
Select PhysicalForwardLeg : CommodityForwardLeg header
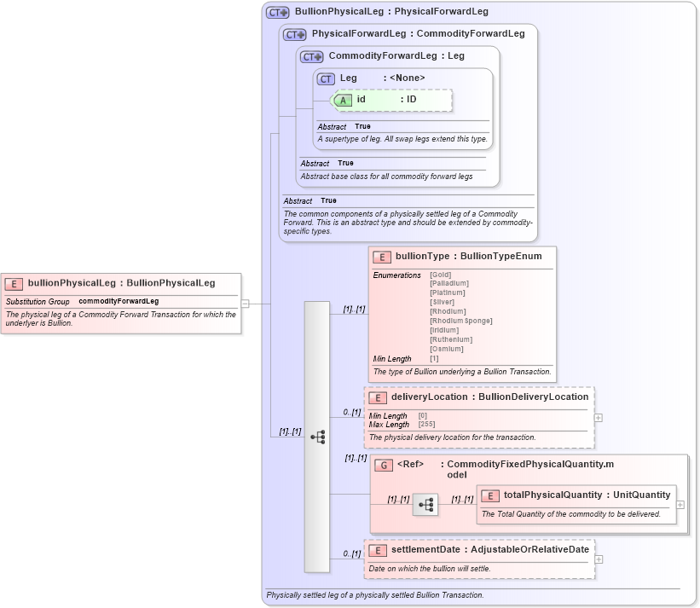click(x=419, y=34)
